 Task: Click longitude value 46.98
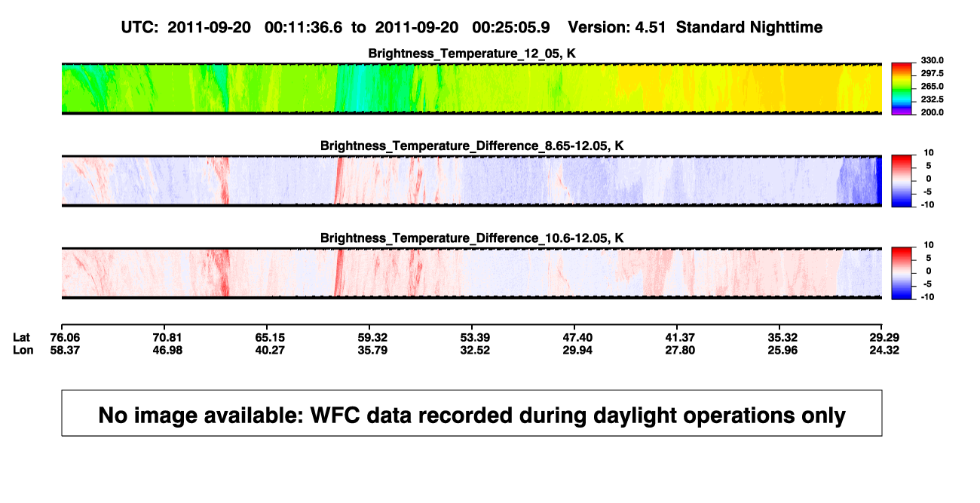(x=167, y=350)
